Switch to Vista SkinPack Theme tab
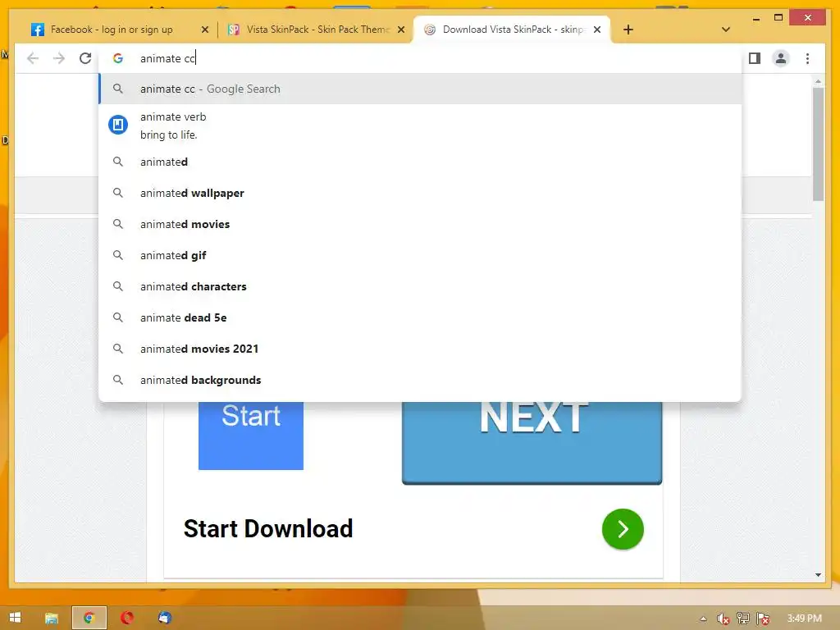Image resolution: width=840 pixels, height=630 pixels. (x=315, y=30)
